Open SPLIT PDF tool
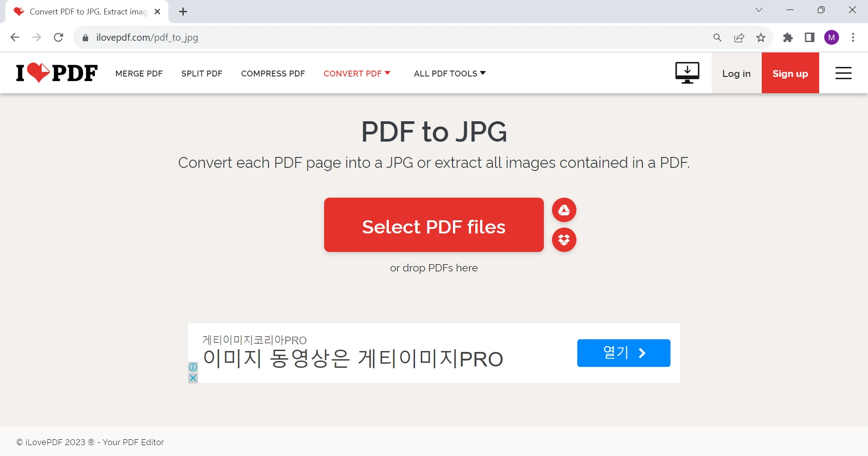The height and width of the screenshot is (456, 868). click(202, 73)
